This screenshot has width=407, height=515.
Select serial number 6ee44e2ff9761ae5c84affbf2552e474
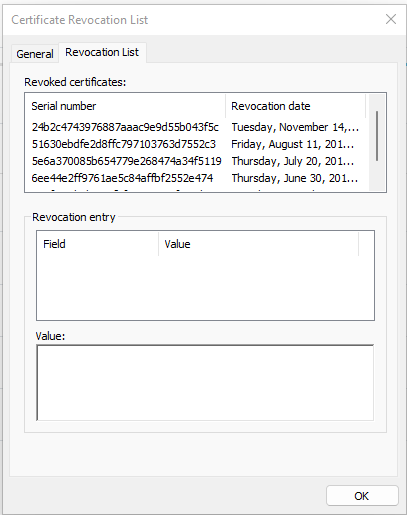(x=122, y=178)
